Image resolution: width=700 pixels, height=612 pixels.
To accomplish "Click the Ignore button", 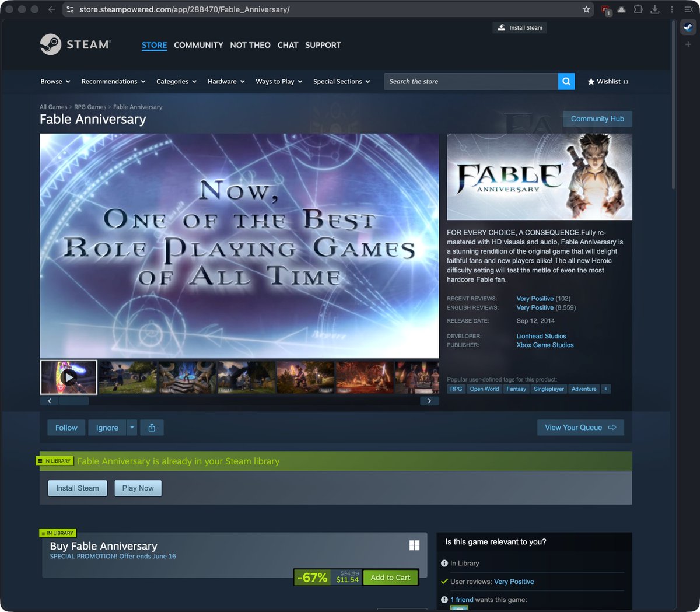I will (107, 428).
